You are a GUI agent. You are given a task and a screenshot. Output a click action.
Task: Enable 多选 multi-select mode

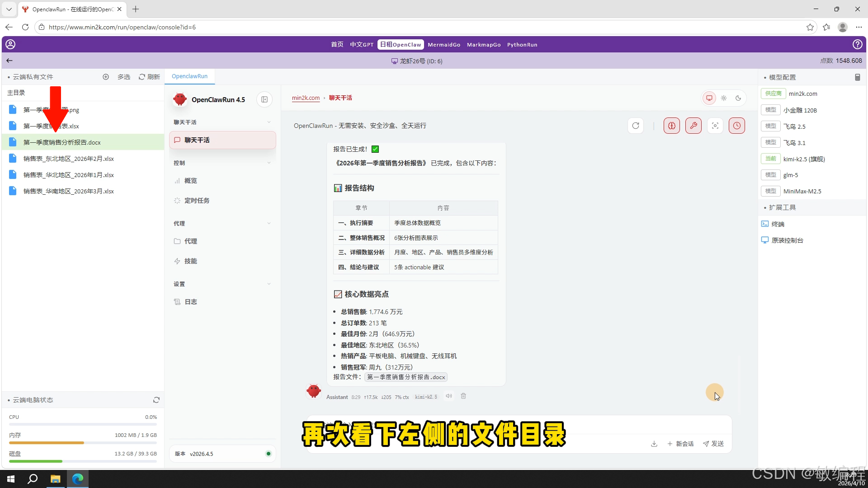pyautogui.click(x=123, y=77)
